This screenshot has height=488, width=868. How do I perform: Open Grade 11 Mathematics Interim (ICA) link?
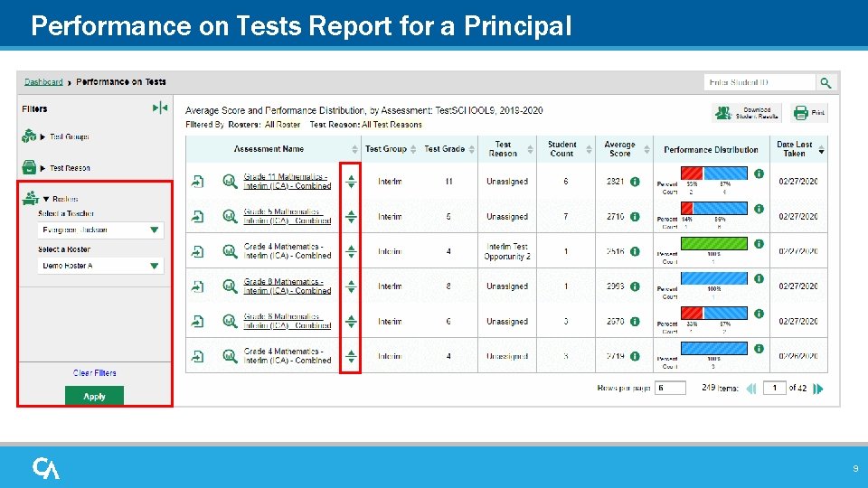[x=288, y=181]
